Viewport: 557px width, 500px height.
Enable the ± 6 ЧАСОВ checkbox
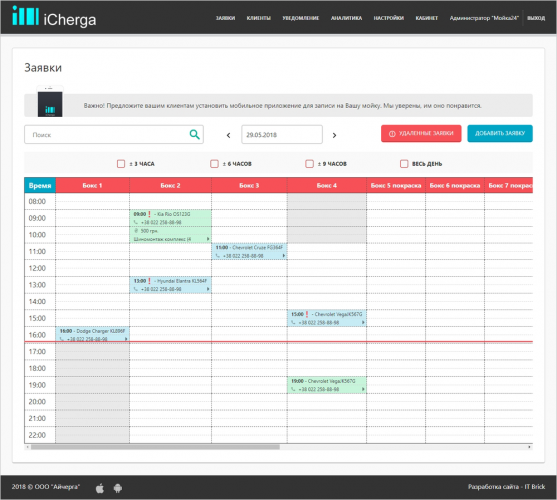click(x=214, y=164)
